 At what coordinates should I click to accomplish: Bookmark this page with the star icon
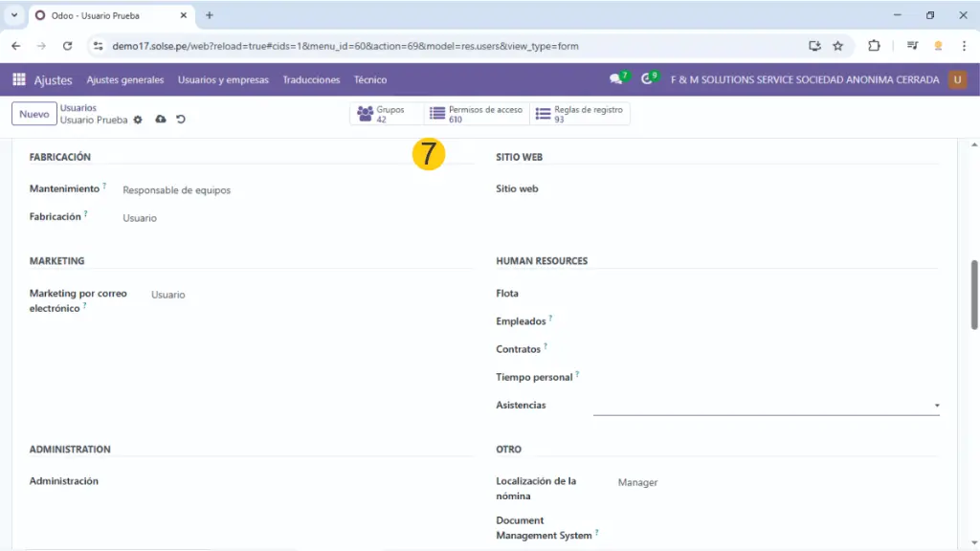(x=837, y=46)
